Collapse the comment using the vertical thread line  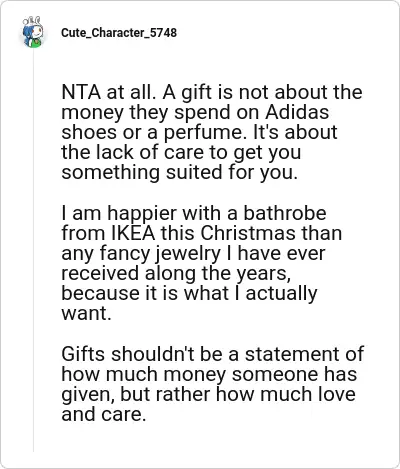pos(33,250)
